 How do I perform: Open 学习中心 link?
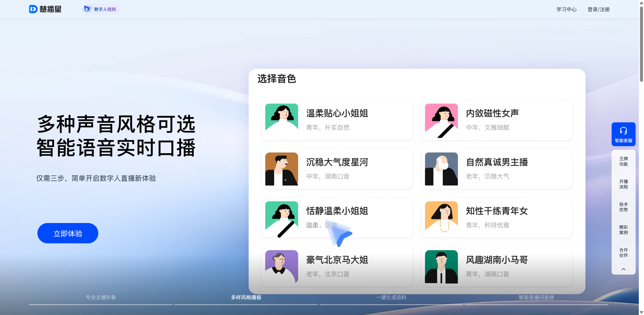coord(566,10)
